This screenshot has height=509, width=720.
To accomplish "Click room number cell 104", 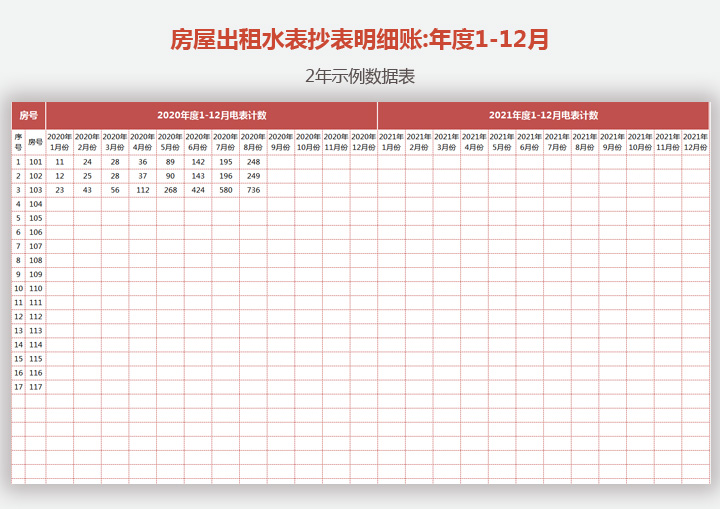I will [x=35, y=204].
